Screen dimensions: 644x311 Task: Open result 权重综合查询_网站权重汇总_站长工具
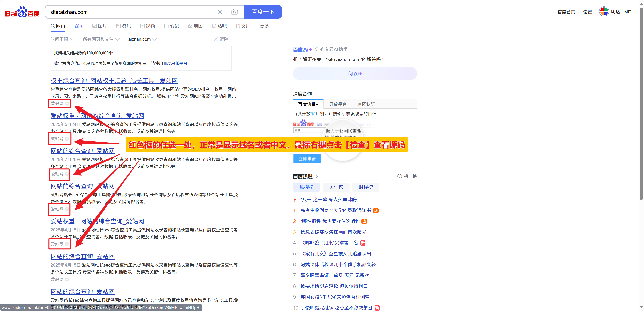click(114, 81)
